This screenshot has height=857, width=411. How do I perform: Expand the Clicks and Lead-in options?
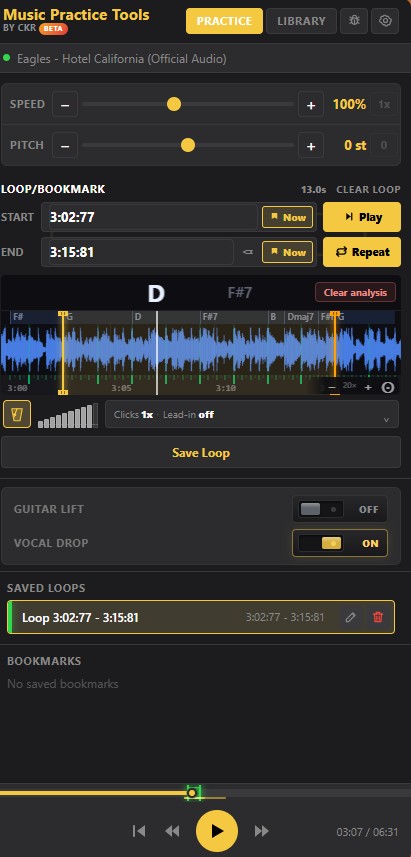click(252, 414)
